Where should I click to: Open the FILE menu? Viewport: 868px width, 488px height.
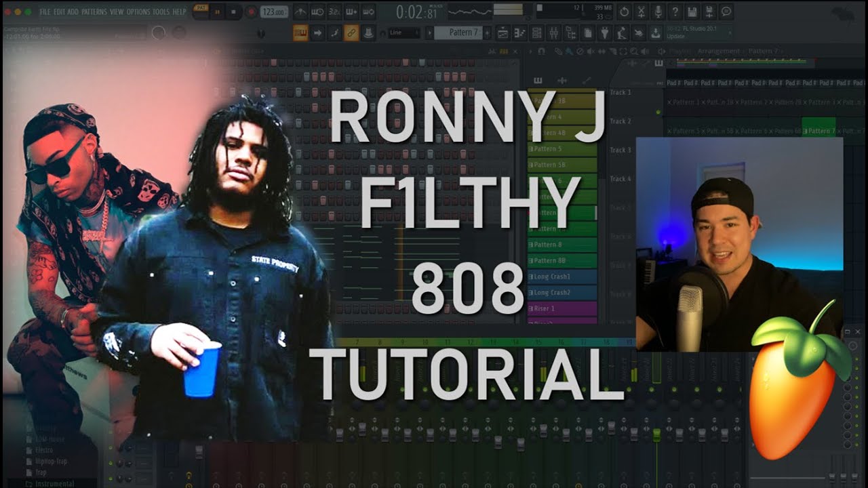[x=45, y=12]
